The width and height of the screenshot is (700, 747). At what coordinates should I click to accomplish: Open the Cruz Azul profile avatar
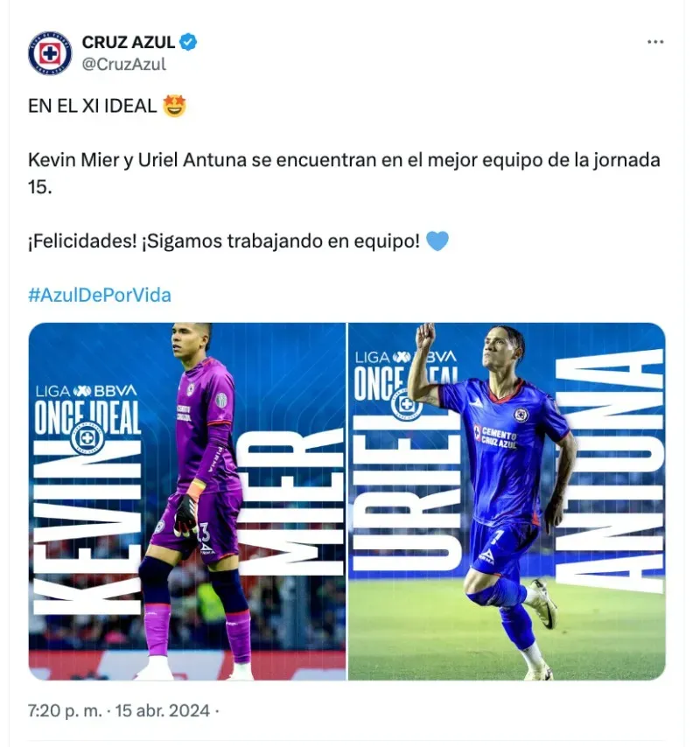coord(50,53)
